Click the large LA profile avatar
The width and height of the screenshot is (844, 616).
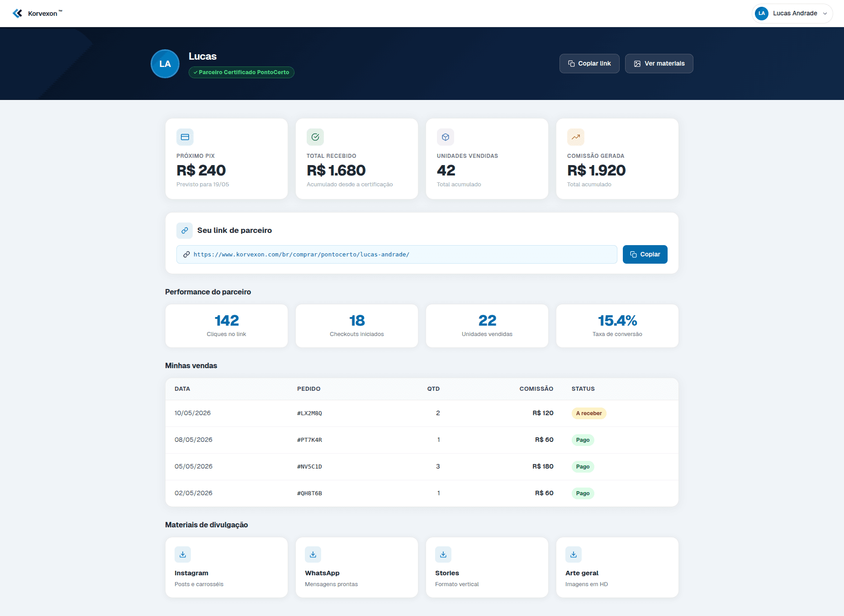pos(165,64)
